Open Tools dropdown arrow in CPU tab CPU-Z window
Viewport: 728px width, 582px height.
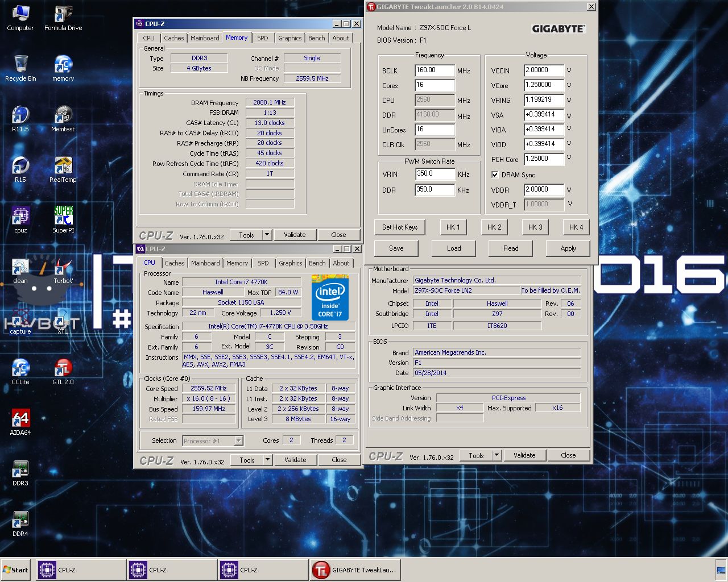[x=267, y=460]
